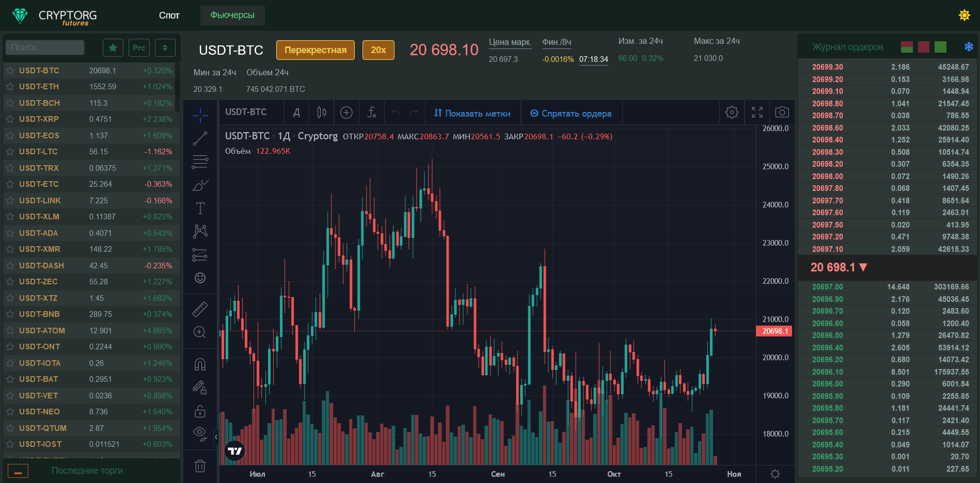Toggle the light theme sun icon
This screenshot has height=483, width=980.
[964, 15]
